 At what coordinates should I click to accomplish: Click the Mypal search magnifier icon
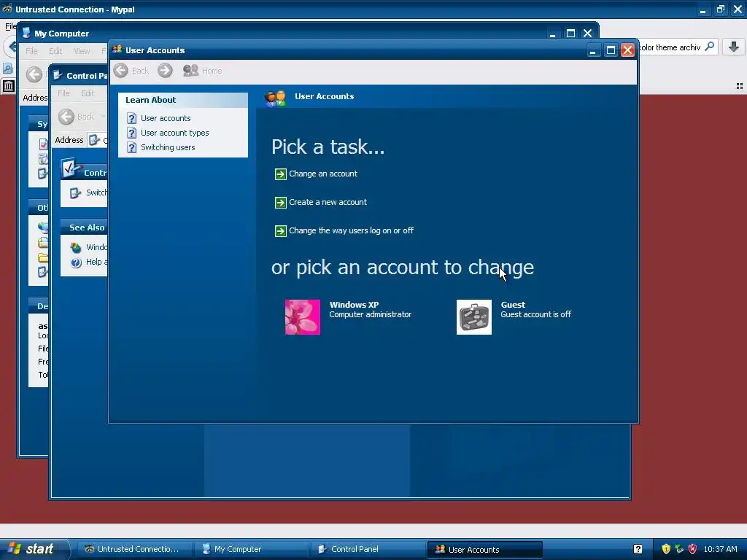[x=709, y=47]
